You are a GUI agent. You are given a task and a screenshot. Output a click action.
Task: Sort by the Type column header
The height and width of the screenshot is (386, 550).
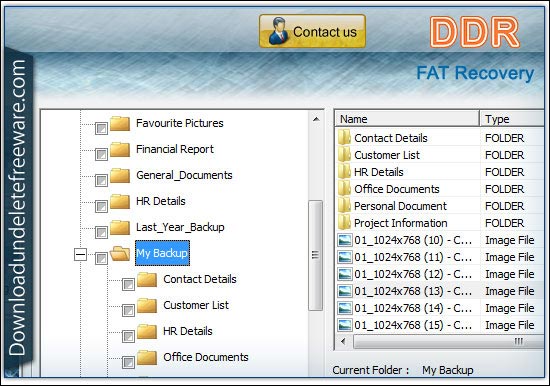tap(512, 119)
